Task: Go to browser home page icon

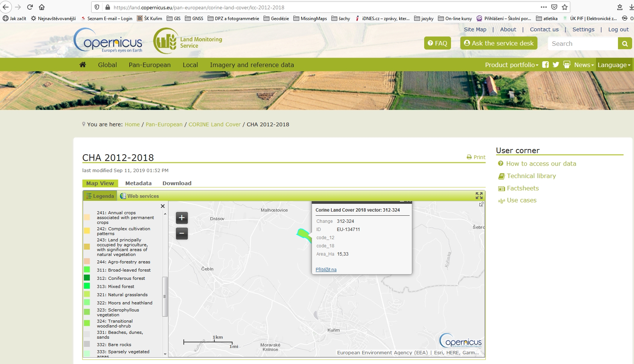Action: pyautogui.click(x=42, y=7)
